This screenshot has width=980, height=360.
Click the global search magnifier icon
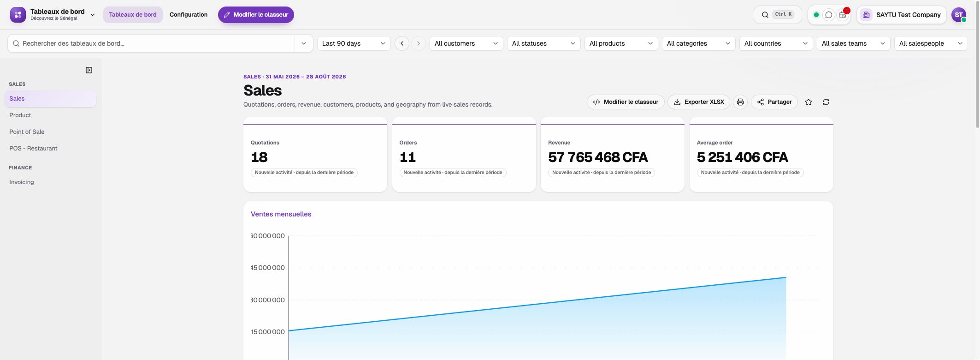tap(765, 15)
